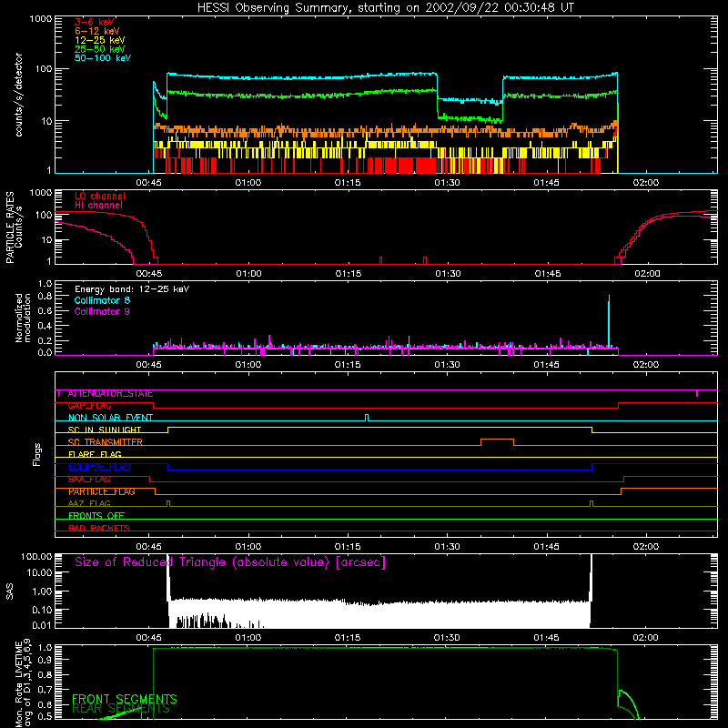The width and height of the screenshot is (728, 728).
Task: Click the FLARE_FLAG label
Action: click(95, 454)
